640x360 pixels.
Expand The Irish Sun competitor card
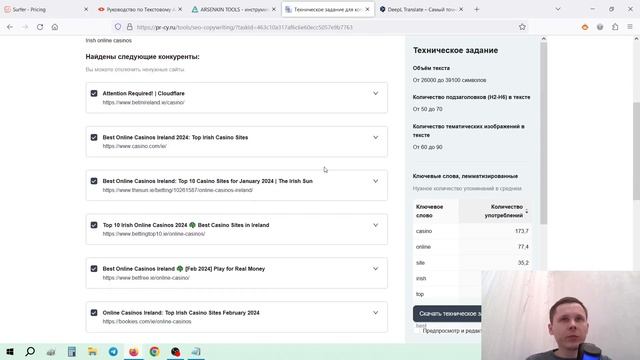pos(375,181)
